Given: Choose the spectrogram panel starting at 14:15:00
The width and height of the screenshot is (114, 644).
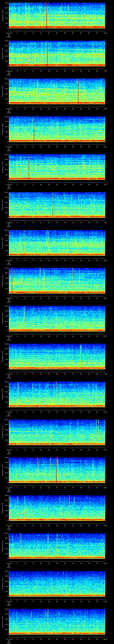Looking at the screenshot, I should [57, 546].
